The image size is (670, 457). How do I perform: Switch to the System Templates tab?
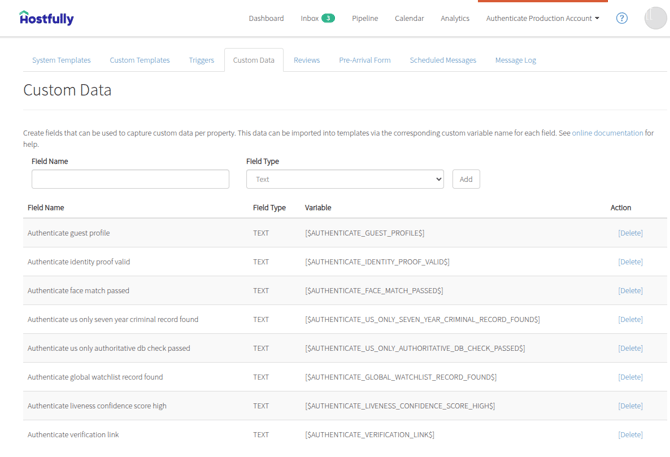(62, 60)
